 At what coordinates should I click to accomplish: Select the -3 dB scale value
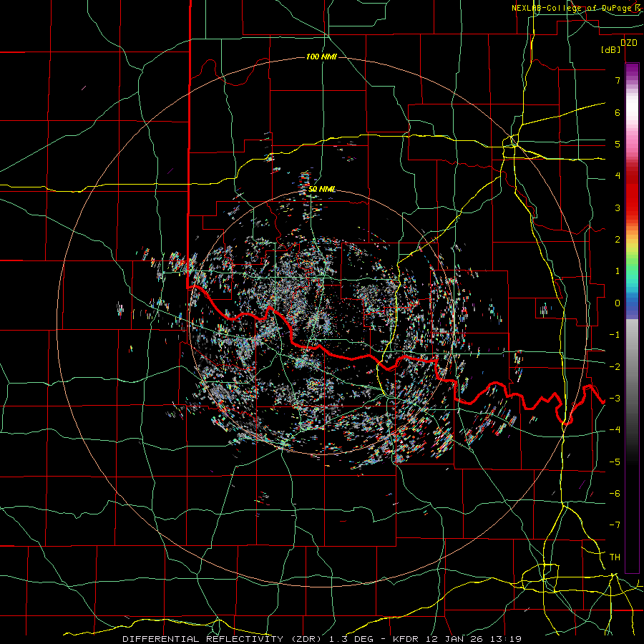coord(615,398)
